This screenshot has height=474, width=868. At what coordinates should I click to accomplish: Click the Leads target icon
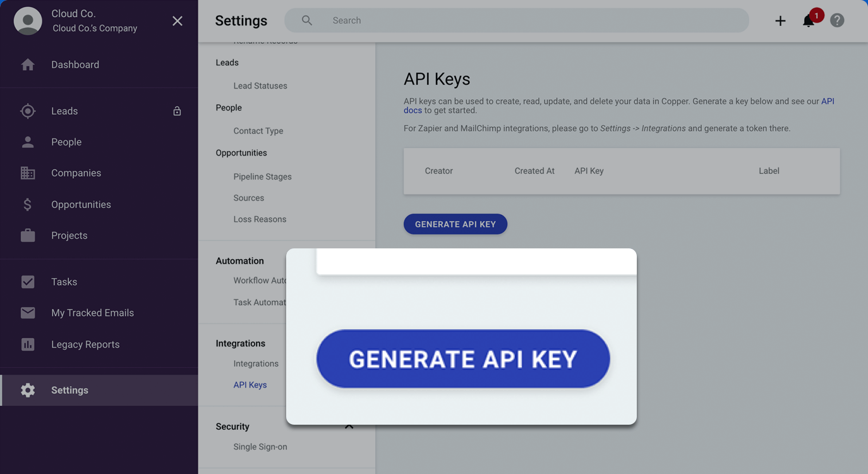(28, 111)
